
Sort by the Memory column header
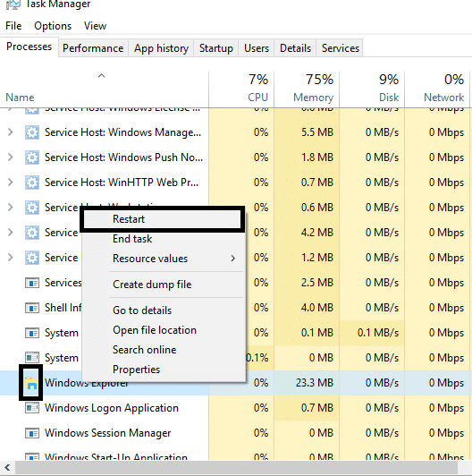[x=307, y=89]
